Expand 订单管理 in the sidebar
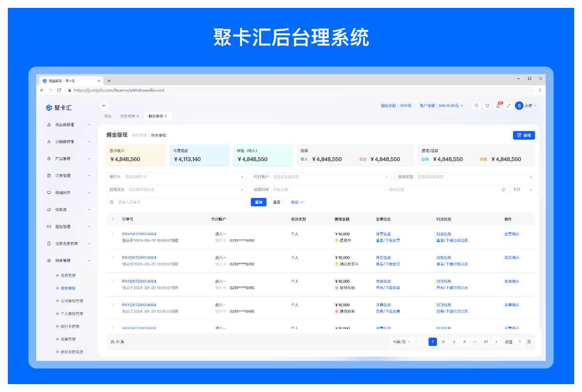This screenshot has width=582, height=392. 69,176
